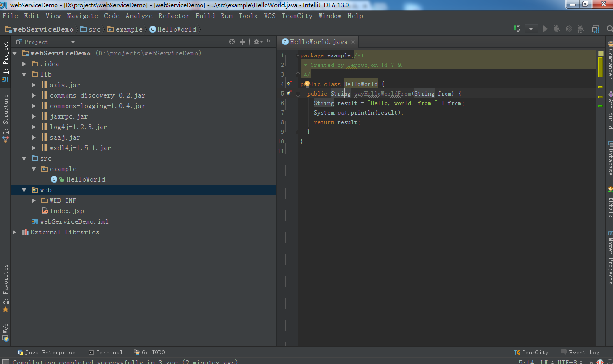Toggle the Maven Projects tool window
613x364 pixels.
click(x=609, y=257)
